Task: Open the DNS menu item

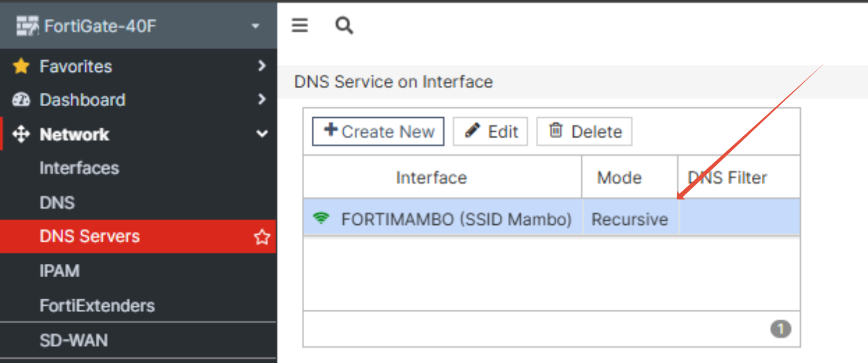Action: (57, 203)
